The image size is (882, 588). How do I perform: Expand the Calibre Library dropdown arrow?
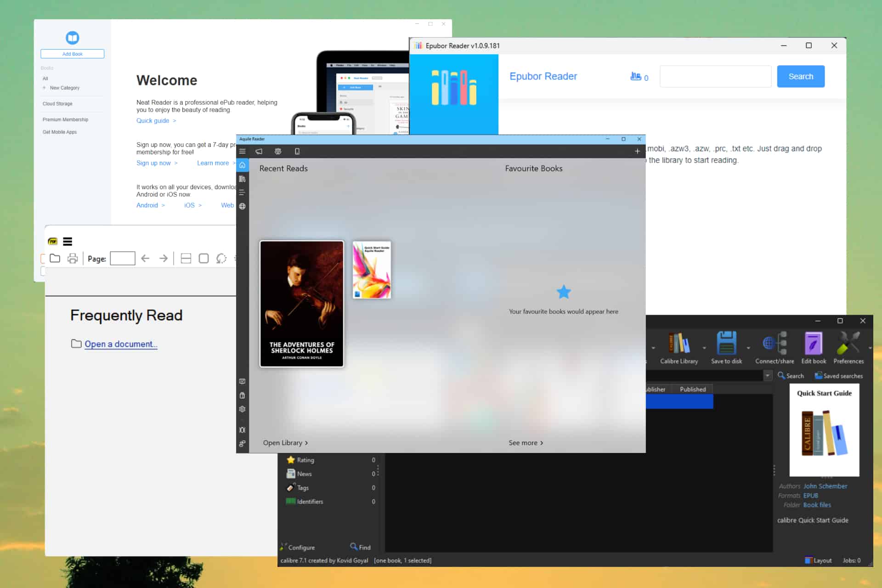(704, 348)
